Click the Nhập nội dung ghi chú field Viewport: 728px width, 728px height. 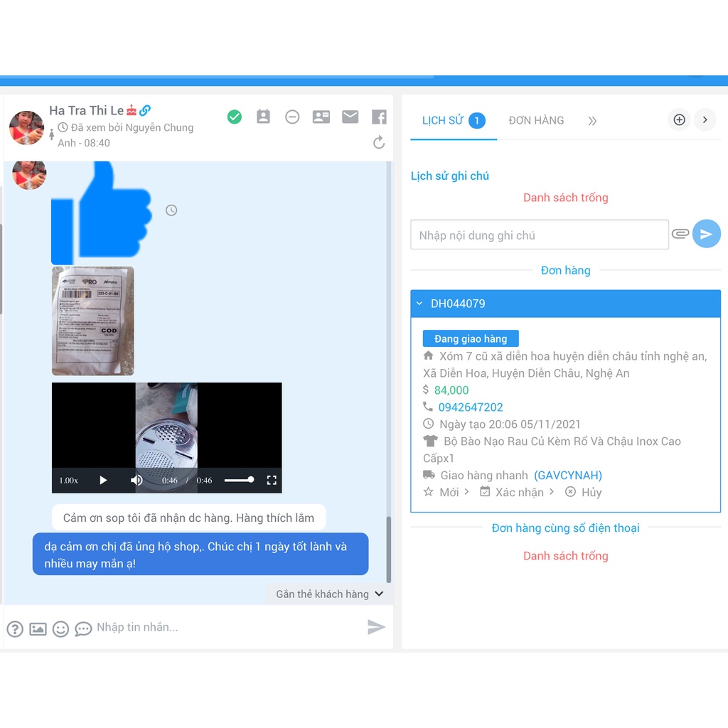click(539, 235)
